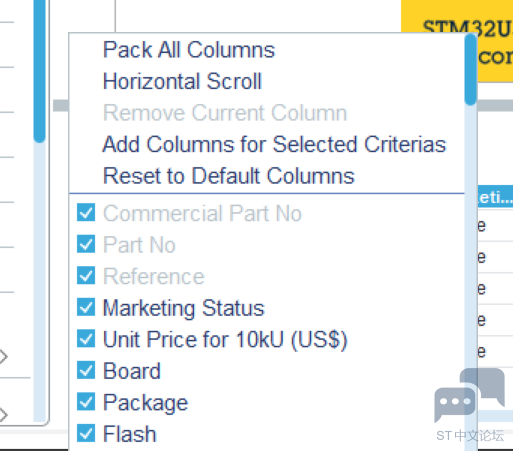513x451 pixels.
Task: Uncheck the Unit Price for 10kU checkbox
Action: 86,339
